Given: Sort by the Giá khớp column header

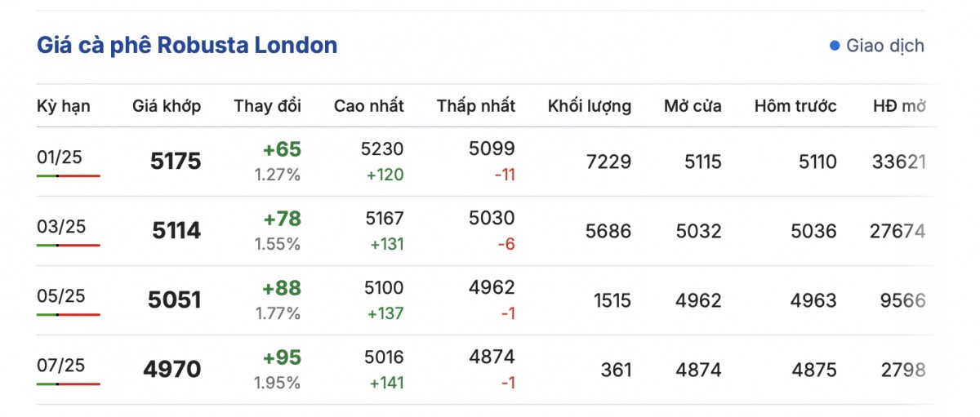Looking at the screenshot, I should click(x=167, y=106).
